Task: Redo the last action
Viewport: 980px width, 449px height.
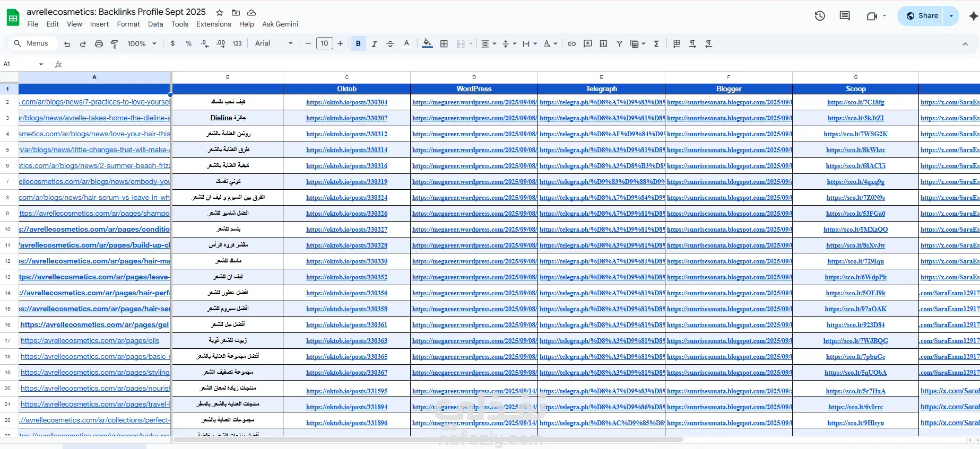Action: (83, 43)
